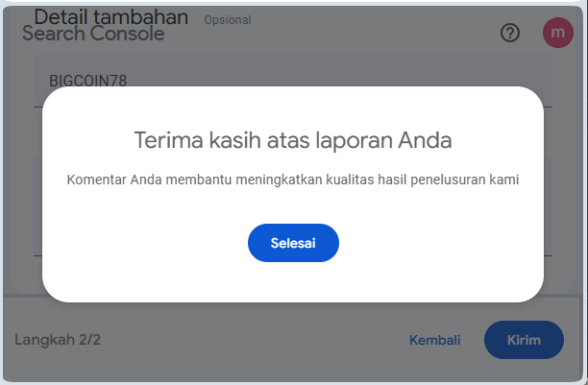Confirm the dialog with Selesai
This screenshot has height=385, width=588.
click(293, 243)
